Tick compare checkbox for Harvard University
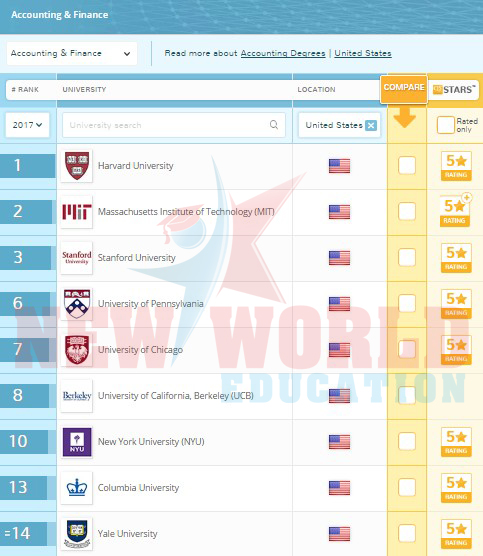The image size is (483, 556). [x=407, y=165]
